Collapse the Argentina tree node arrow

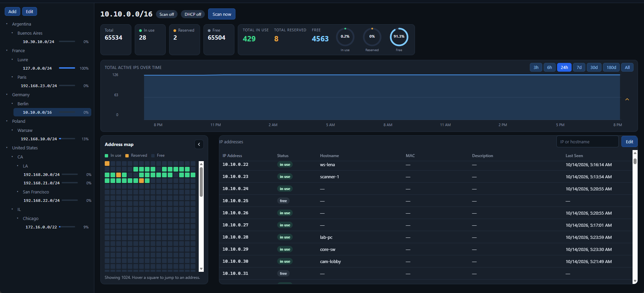point(7,24)
